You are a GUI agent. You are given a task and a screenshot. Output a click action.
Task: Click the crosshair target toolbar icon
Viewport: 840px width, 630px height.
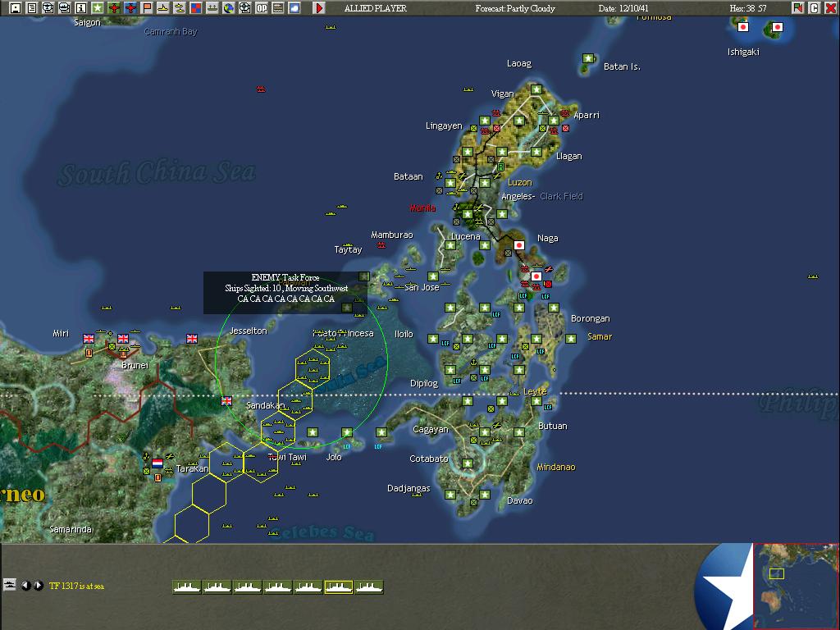point(244,8)
